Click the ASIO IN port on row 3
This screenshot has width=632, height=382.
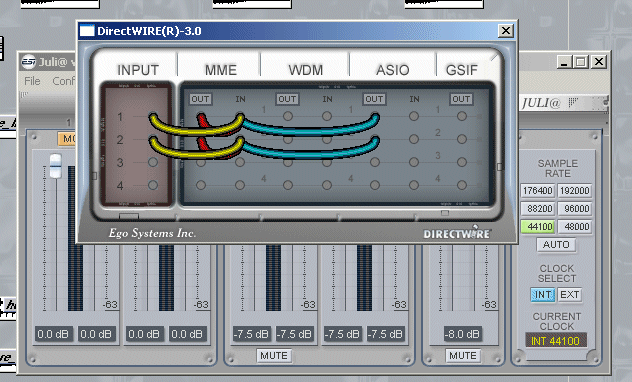pos(414,162)
